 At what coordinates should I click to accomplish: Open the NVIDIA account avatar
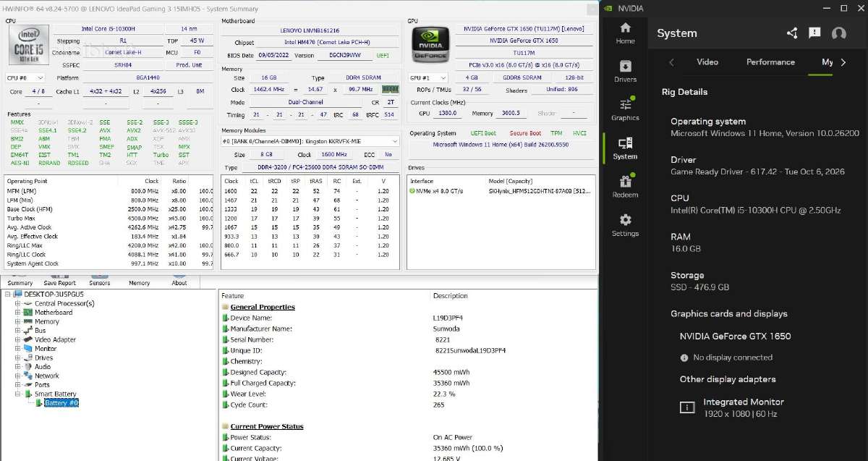839,33
